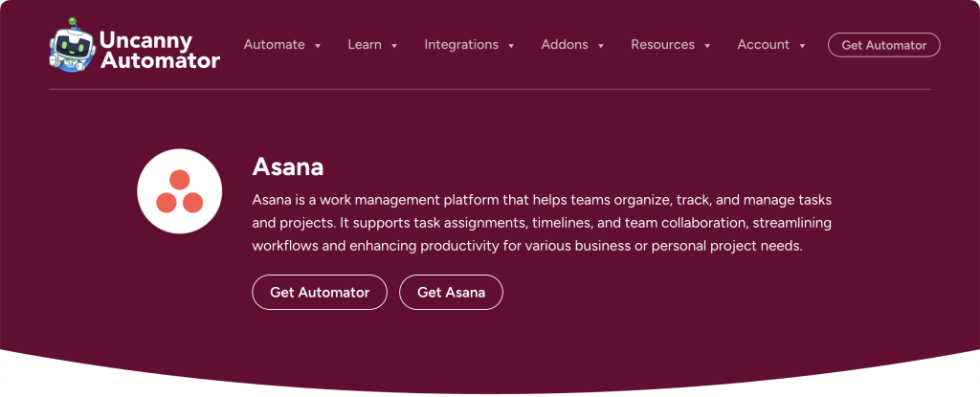The width and height of the screenshot is (980, 397).
Task: Expand the Resources dropdown arrow
Action: (x=707, y=45)
